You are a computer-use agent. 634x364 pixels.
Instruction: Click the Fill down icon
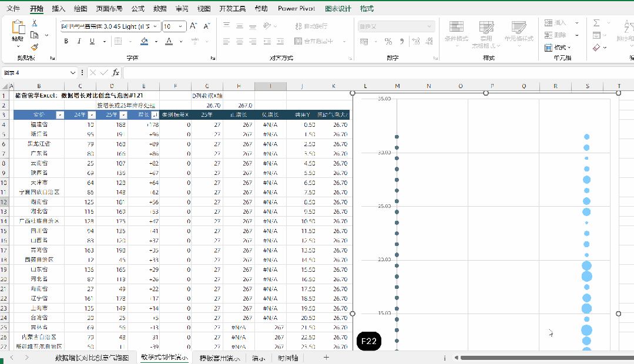[x=597, y=35]
